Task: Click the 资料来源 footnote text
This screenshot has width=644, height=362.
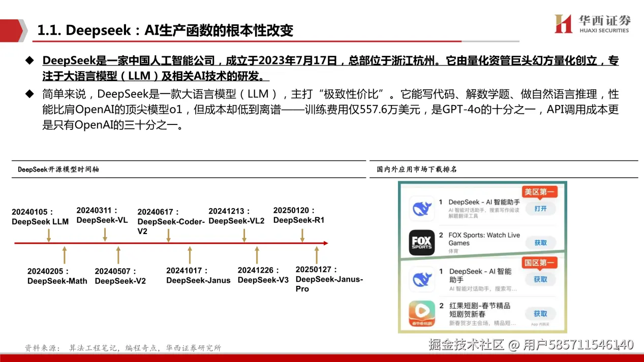Action: (123, 348)
